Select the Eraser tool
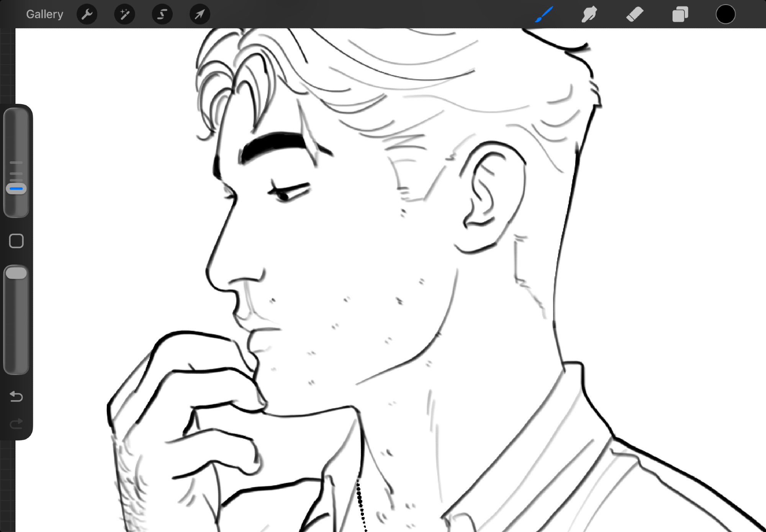766x532 pixels. pyautogui.click(x=635, y=15)
